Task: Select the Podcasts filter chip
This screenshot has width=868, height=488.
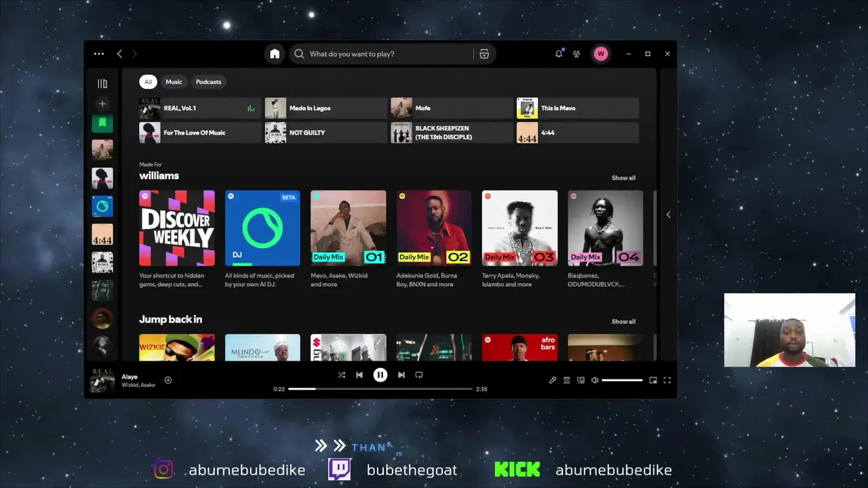Action: (208, 82)
